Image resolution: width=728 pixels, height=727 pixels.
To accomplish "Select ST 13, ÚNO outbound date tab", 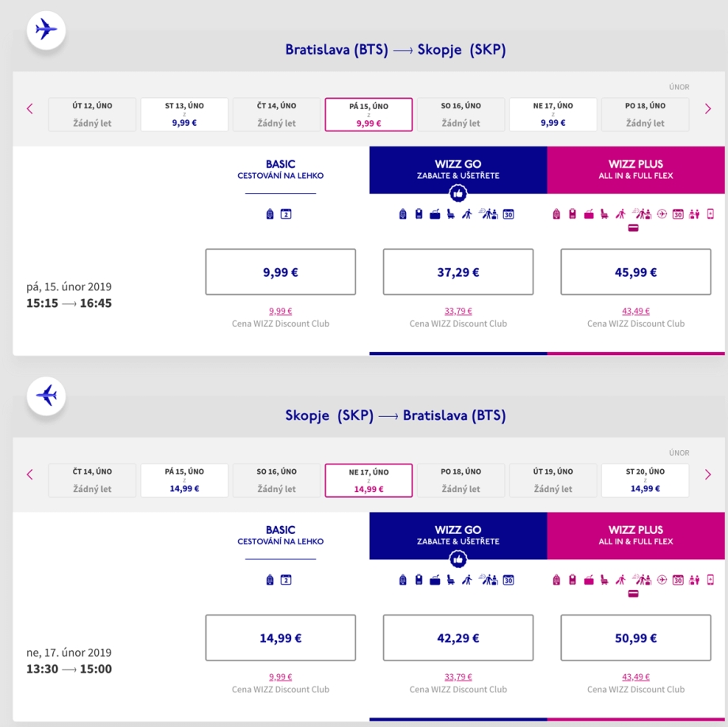I will point(184,115).
